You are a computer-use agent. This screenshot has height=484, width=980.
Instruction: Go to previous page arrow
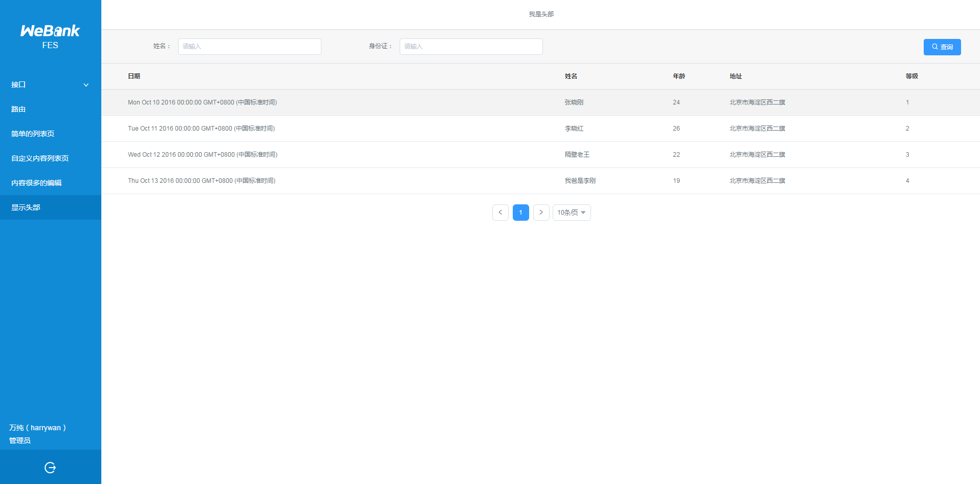coord(500,213)
